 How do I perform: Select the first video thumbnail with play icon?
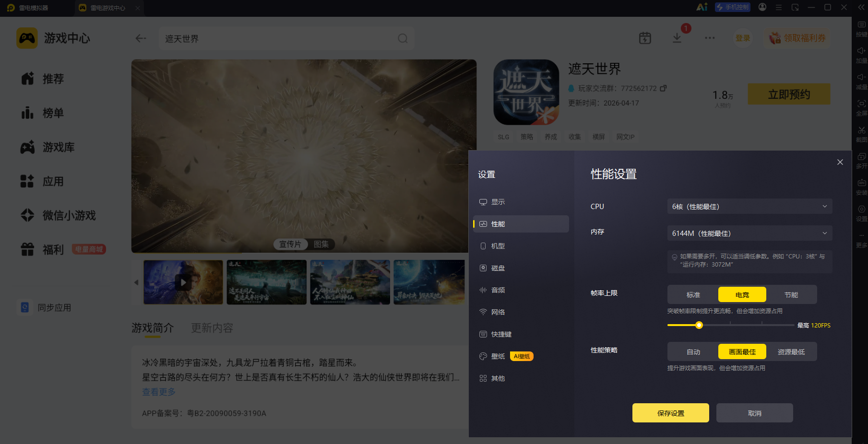[x=183, y=282]
